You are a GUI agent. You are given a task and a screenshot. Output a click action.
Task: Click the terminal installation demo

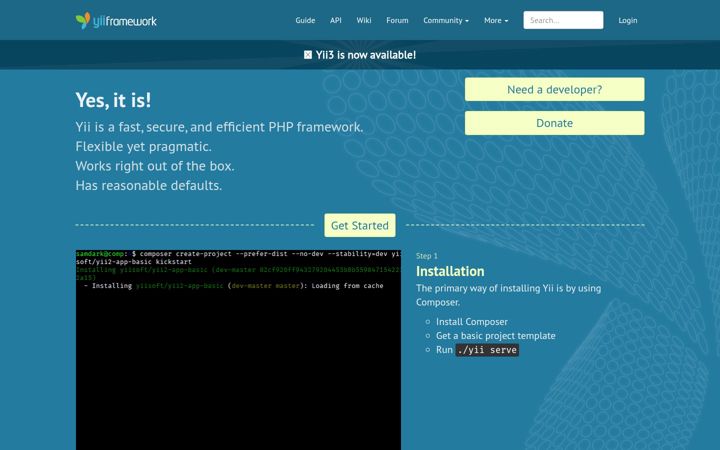point(238,350)
